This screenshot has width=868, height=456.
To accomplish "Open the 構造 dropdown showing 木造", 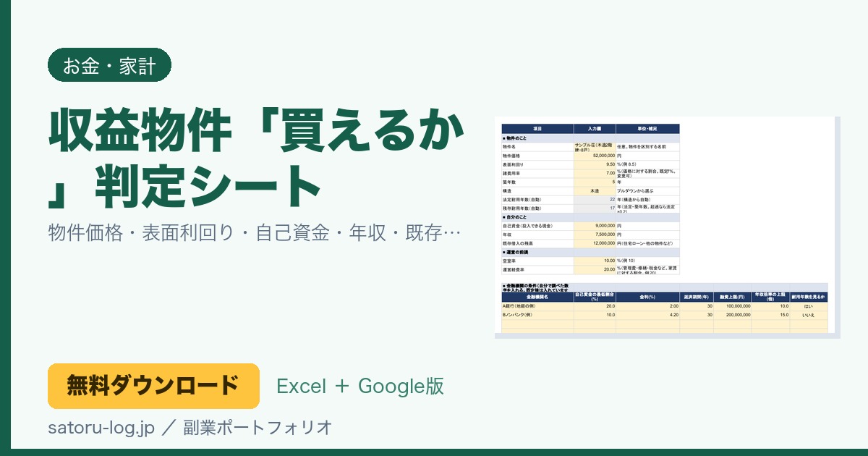I will tap(595, 190).
